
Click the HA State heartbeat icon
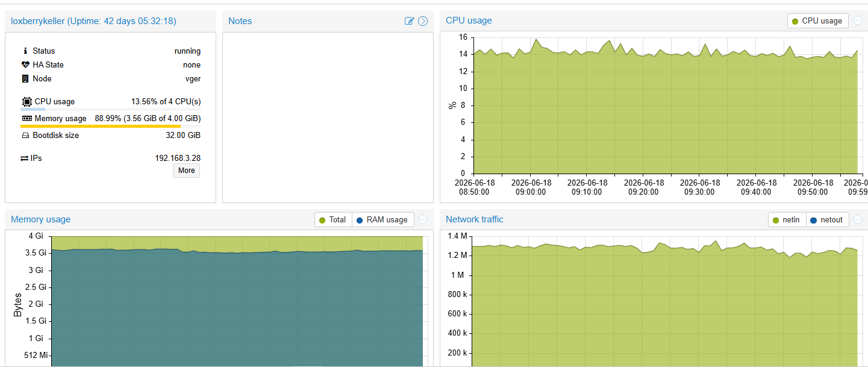25,65
